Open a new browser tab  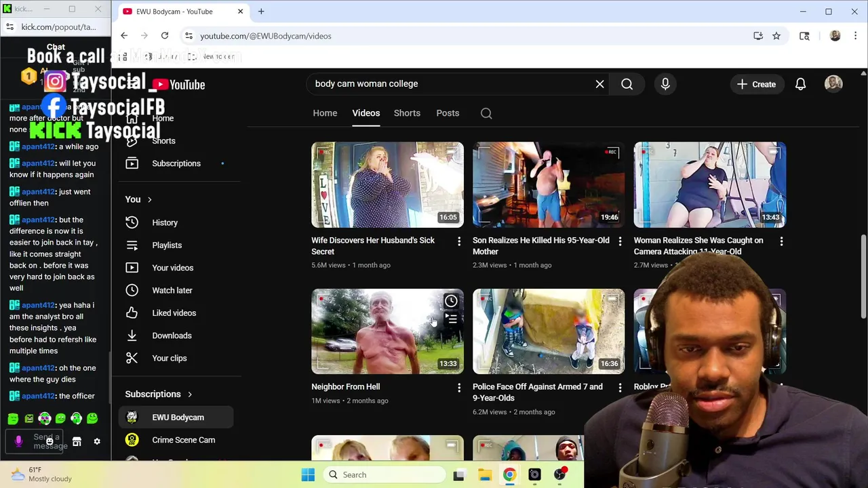[261, 12]
